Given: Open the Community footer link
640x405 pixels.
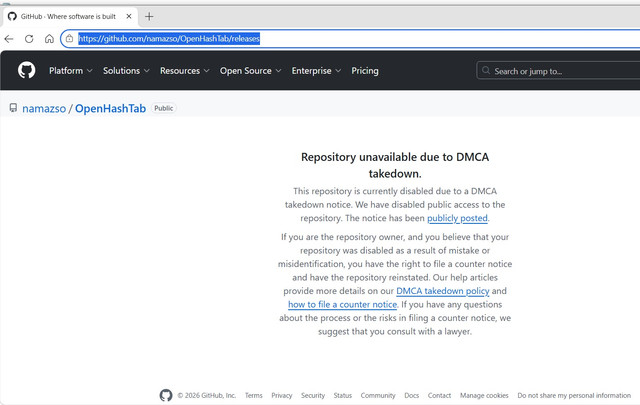Looking at the screenshot, I should (x=378, y=395).
